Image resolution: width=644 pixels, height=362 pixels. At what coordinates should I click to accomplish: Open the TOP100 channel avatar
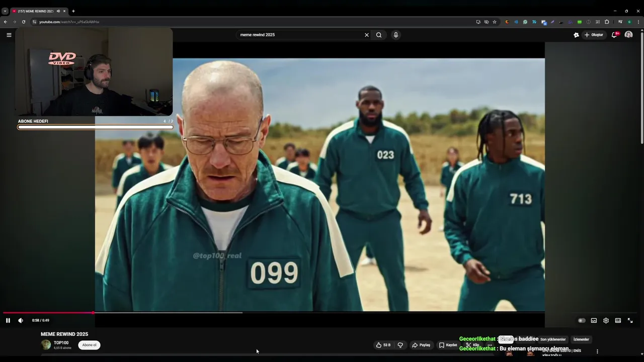[46, 345]
